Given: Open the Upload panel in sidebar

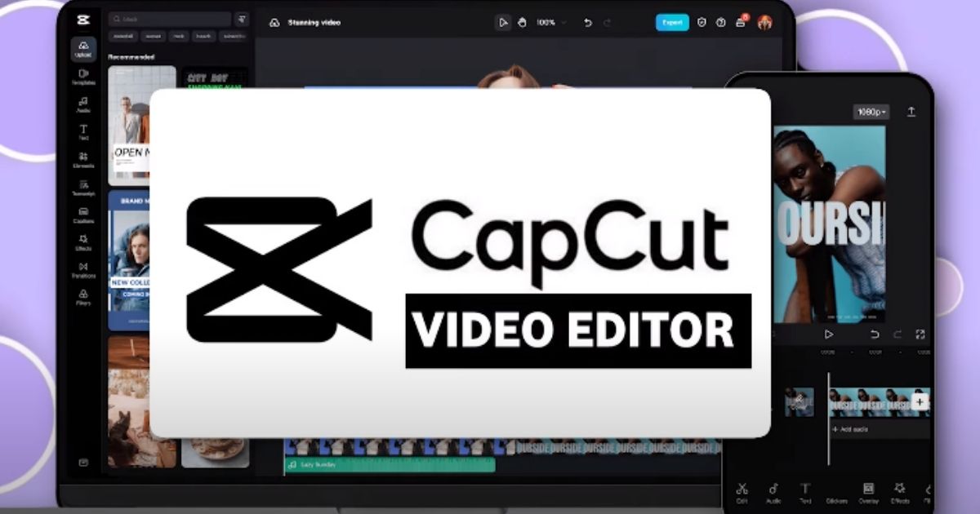Looking at the screenshot, I should (83, 47).
